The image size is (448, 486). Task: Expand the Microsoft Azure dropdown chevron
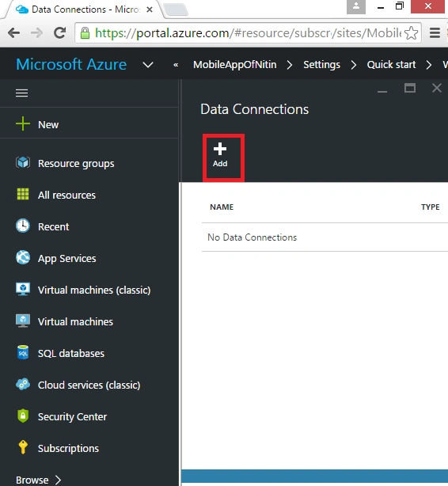[x=148, y=65]
